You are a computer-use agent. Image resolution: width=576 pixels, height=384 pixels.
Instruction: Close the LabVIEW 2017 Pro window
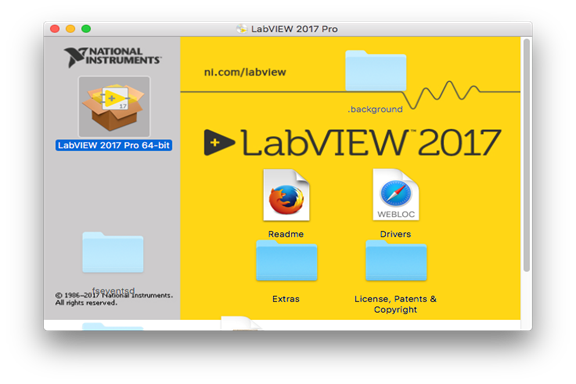tap(55, 29)
